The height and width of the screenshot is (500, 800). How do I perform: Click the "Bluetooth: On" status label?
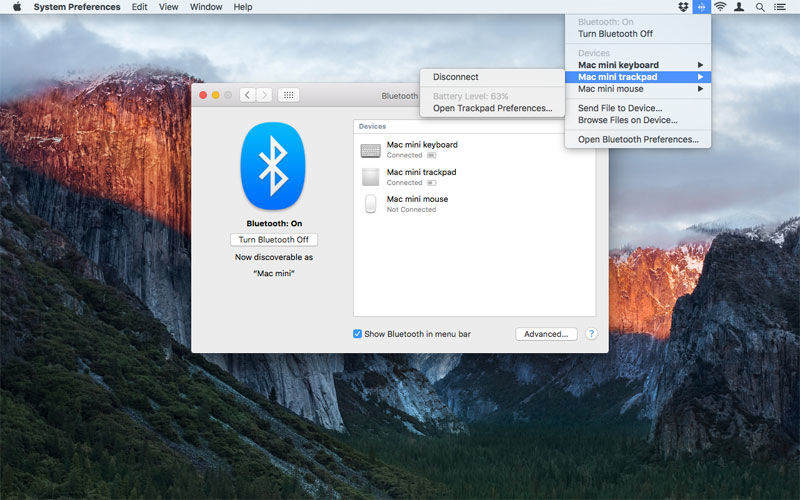(x=274, y=223)
